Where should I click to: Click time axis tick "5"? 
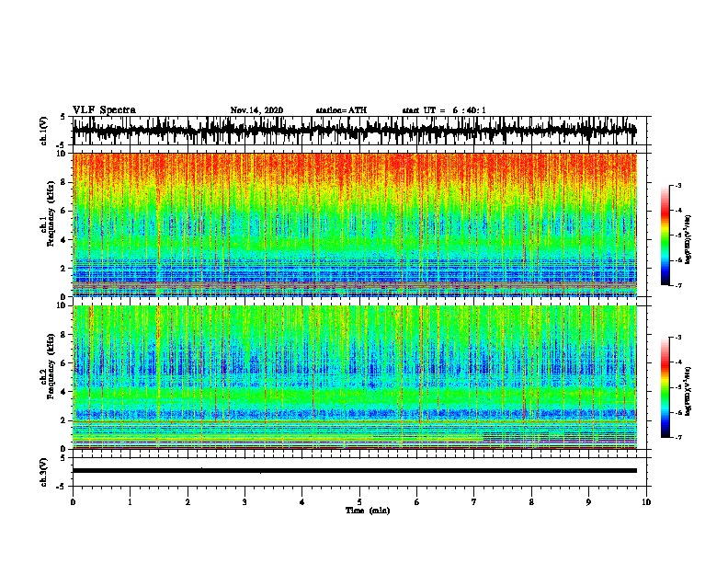coord(359,501)
